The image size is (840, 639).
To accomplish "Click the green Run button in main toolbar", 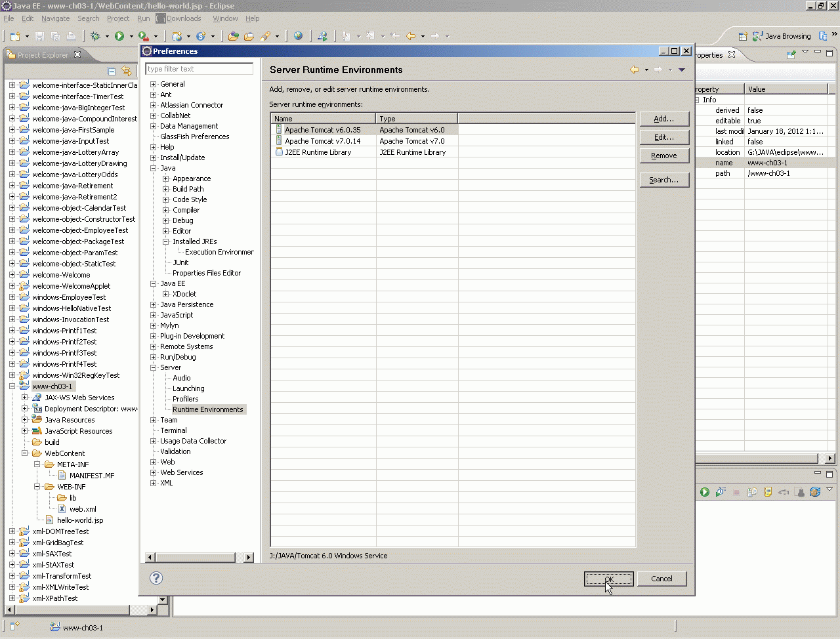I will point(119,36).
